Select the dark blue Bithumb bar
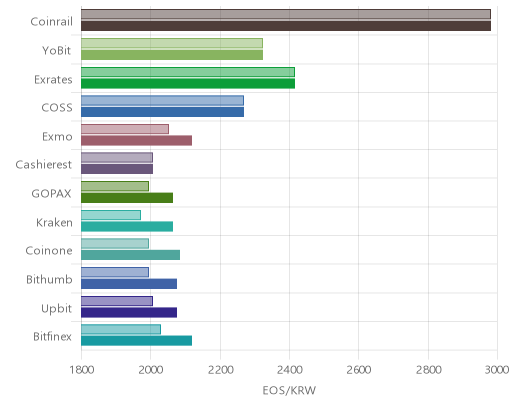Screen dimensions: 512x408 [x=129, y=284]
